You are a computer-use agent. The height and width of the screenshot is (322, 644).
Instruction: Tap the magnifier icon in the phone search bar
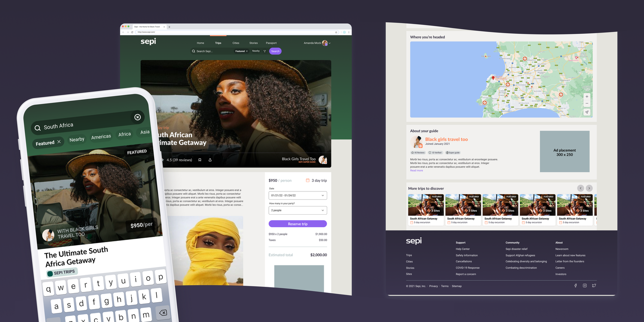click(38, 128)
